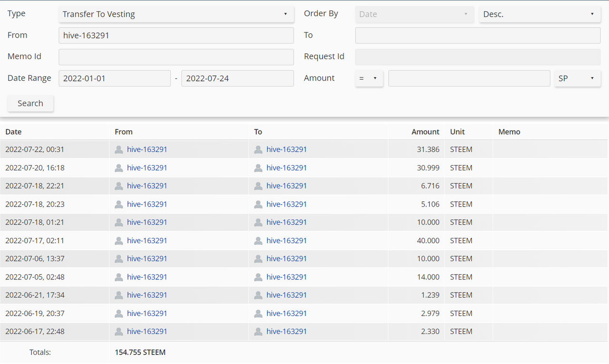
Task: Click the amount 2.330
Action: 430,332
